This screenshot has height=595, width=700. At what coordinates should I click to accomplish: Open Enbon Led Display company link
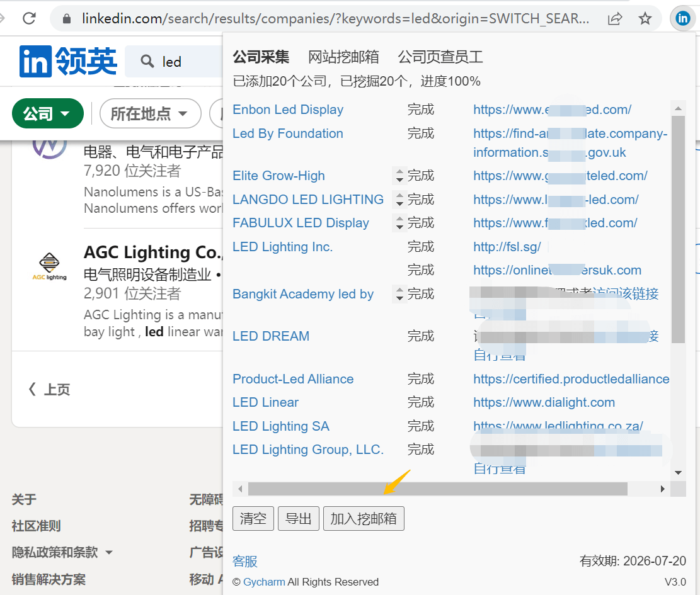click(x=288, y=110)
